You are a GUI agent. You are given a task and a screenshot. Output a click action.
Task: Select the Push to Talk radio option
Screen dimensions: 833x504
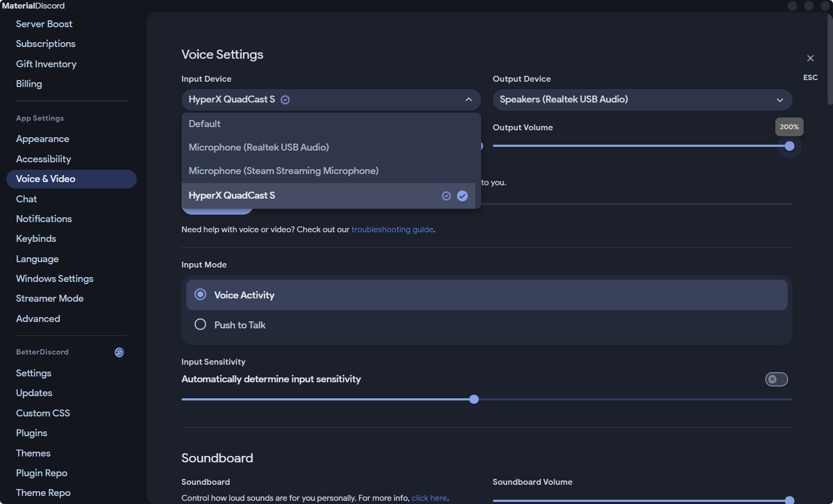(200, 325)
